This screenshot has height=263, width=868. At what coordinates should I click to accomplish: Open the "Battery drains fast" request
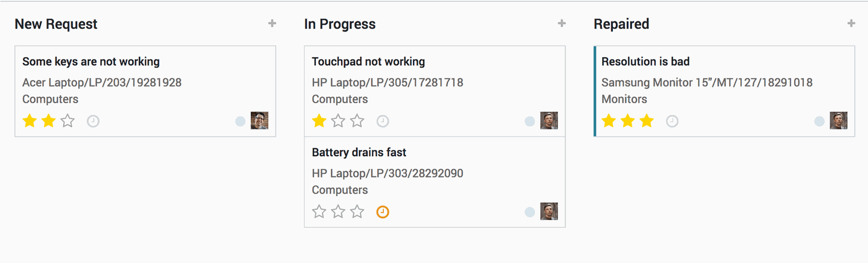tap(359, 153)
